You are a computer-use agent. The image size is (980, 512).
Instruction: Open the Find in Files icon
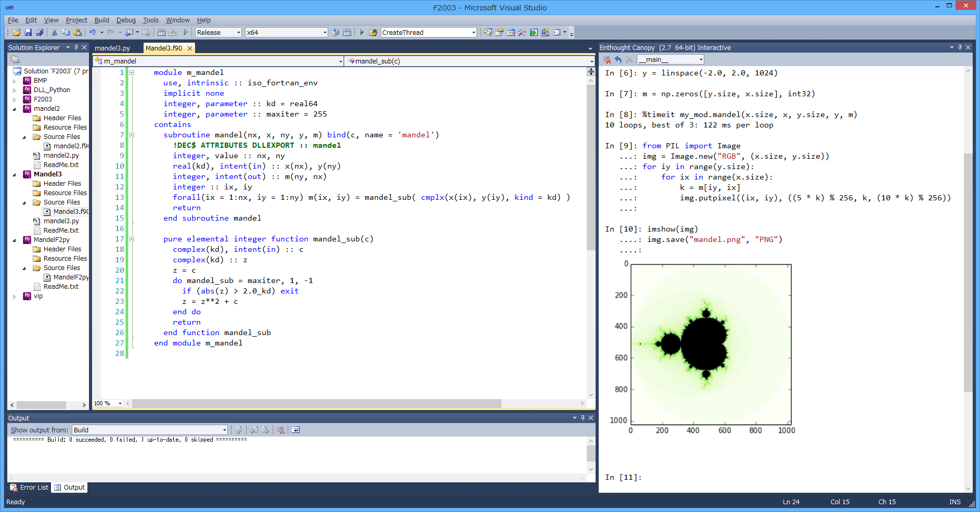(x=488, y=32)
